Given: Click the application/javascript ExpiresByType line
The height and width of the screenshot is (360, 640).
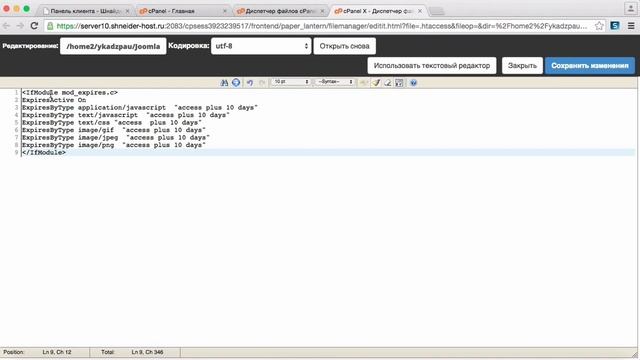Looking at the screenshot, I should coord(140,108).
